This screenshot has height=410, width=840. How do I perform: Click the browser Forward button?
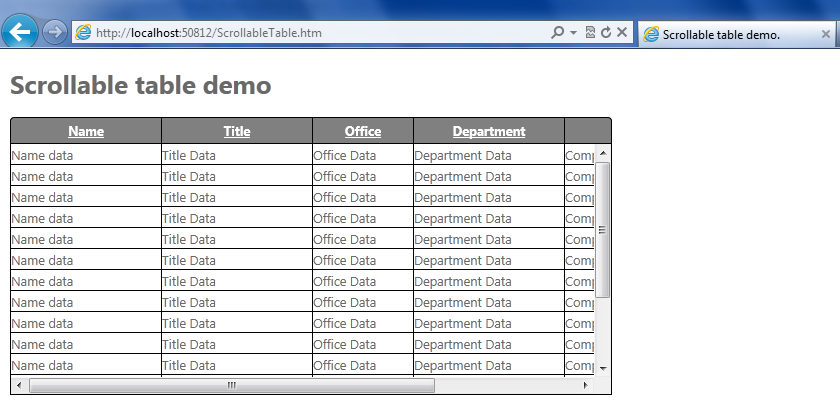click(x=56, y=32)
